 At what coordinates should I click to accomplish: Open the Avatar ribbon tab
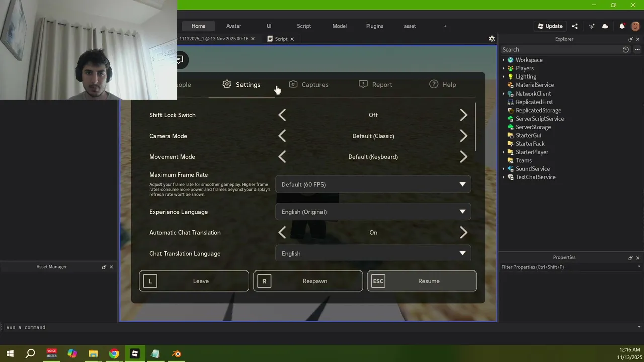click(234, 26)
